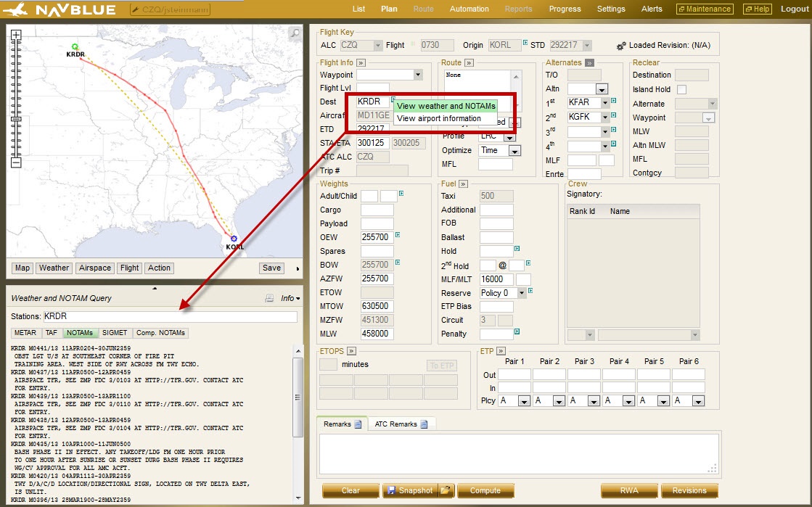Expand the Flight Info section with the chevron
Viewport: 812px width, 507px height.
pyautogui.click(x=361, y=63)
